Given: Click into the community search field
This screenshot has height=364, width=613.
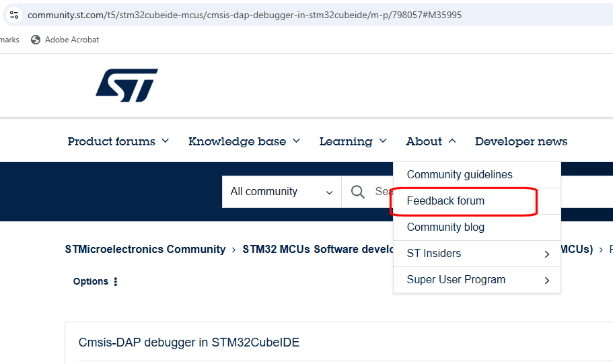Looking at the screenshot, I should tap(384, 192).
